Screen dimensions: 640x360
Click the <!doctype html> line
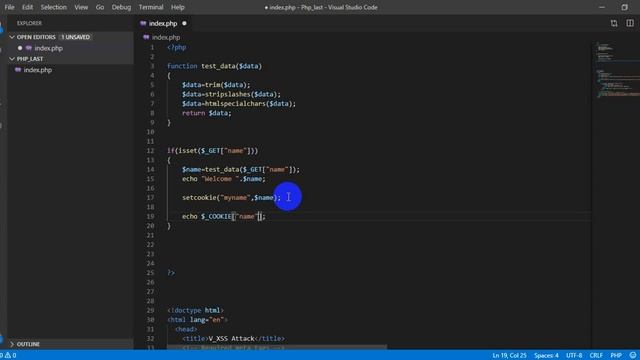click(x=195, y=310)
